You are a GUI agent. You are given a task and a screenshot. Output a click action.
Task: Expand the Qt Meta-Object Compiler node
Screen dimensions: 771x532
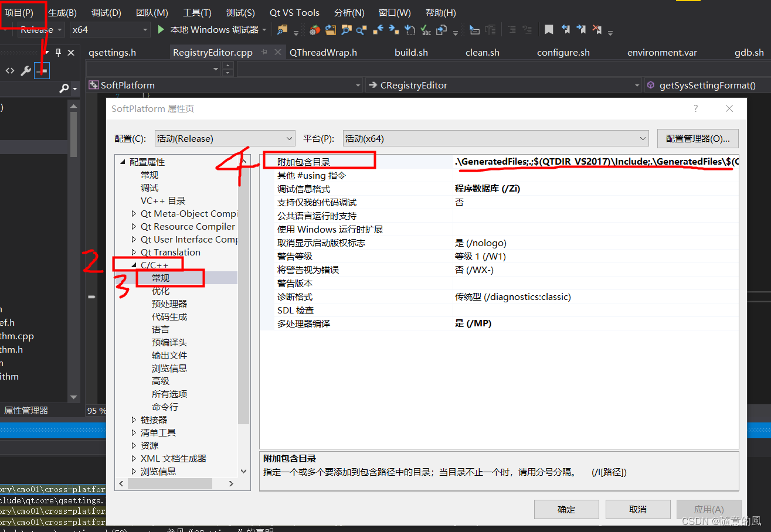(x=134, y=214)
